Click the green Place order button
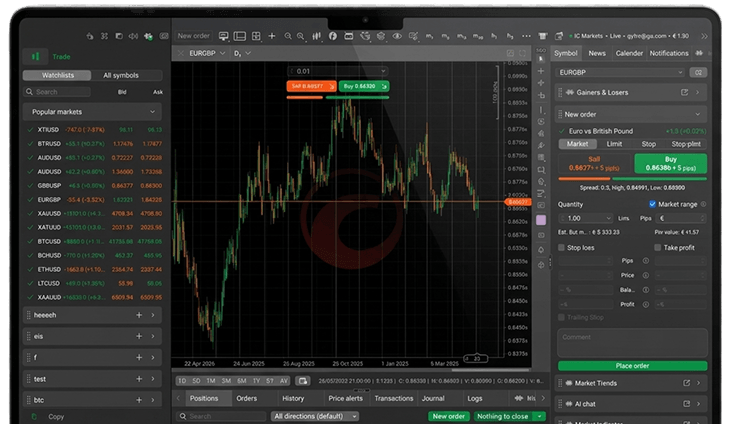 [632, 366]
